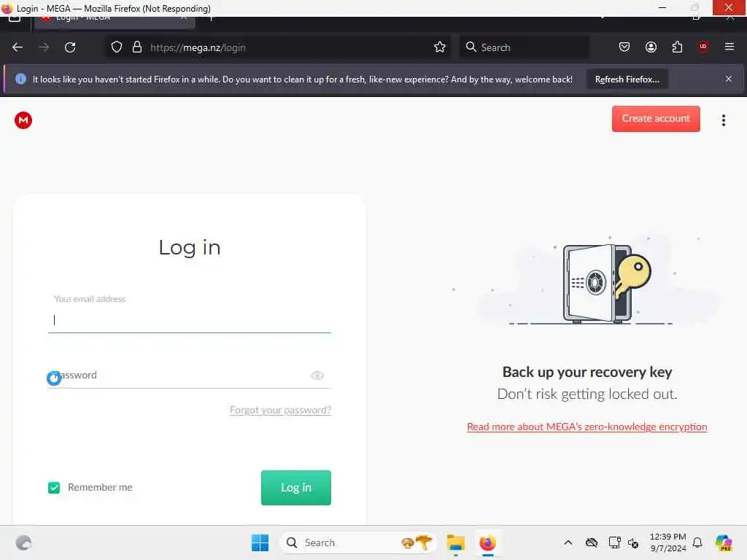Bookmark this page with the star icon

(440, 47)
